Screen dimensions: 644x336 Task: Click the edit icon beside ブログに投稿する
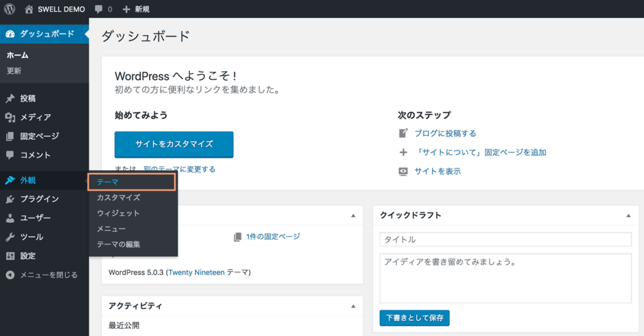(403, 133)
